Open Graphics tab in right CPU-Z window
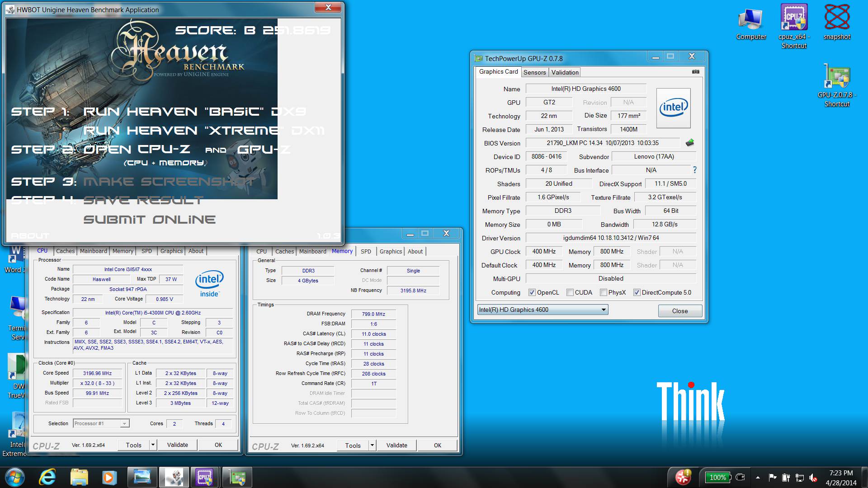868x488 pixels. pos(391,251)
